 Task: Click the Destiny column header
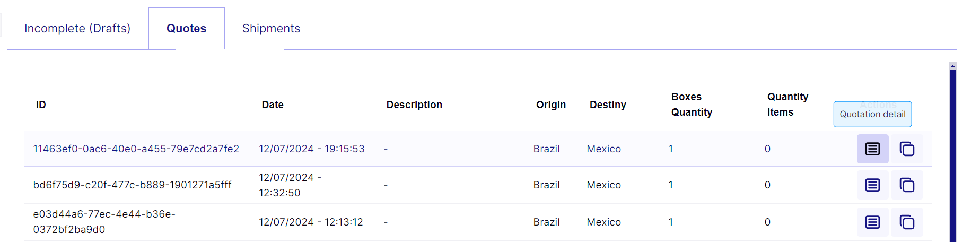pos(608,105)
